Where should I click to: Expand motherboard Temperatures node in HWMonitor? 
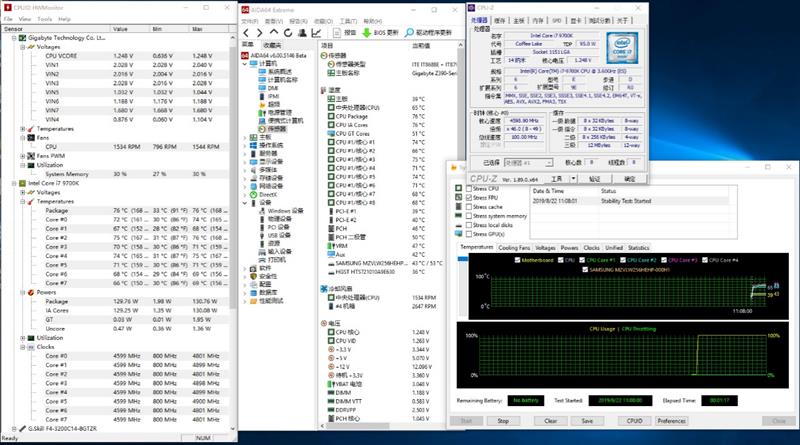point(22,129)
